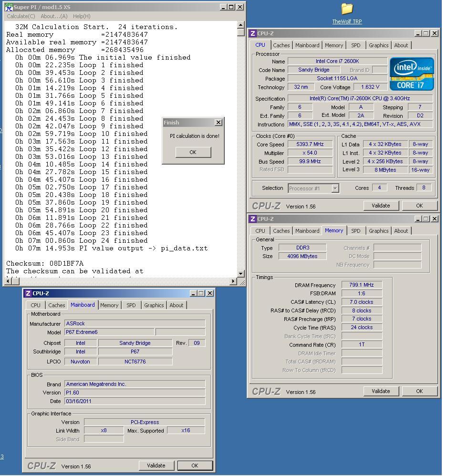Open SPD tab in Memory CPU-Z window
The height and width of the screenshot is (476, 458).
[x=355, y=231]
